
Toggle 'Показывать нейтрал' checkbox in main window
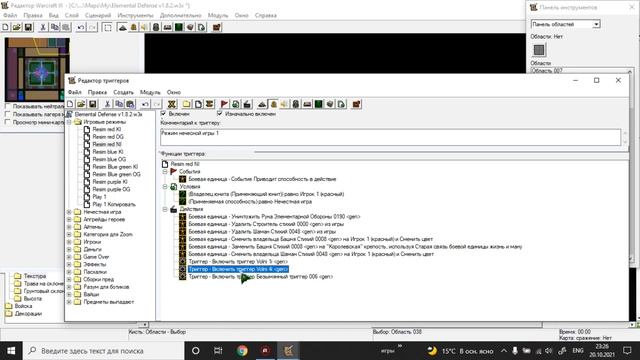[7, 107]
